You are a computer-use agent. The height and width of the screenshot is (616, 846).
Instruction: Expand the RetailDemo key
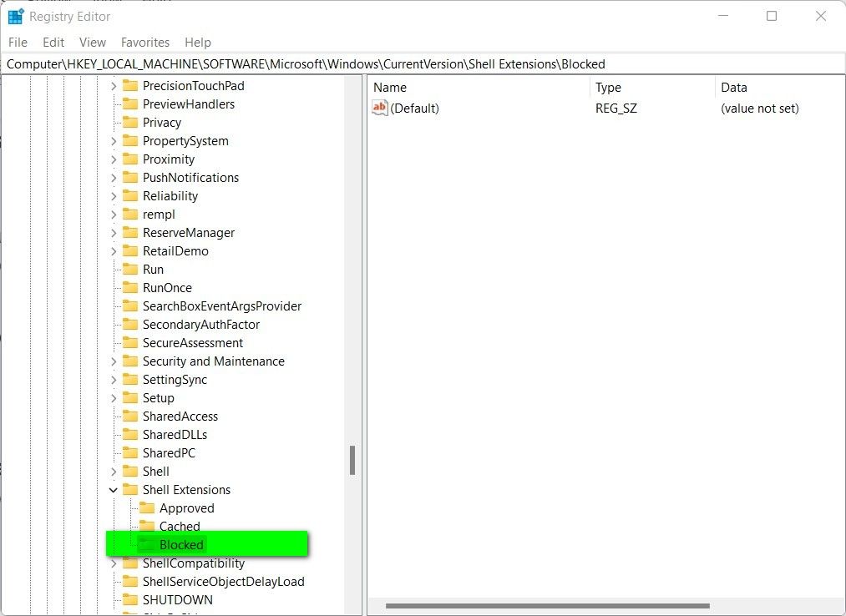pyautogui.click(x=114, y=250)
